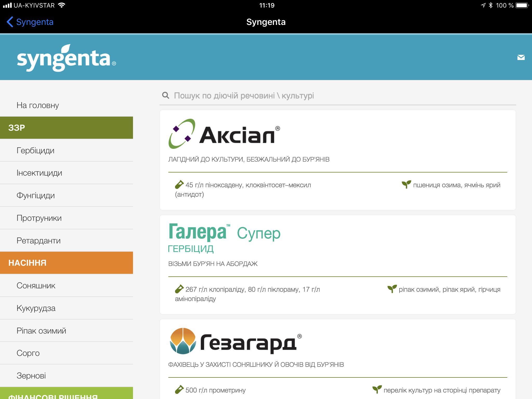
Task: Open Зернові seeds
Action: (66, 376)
